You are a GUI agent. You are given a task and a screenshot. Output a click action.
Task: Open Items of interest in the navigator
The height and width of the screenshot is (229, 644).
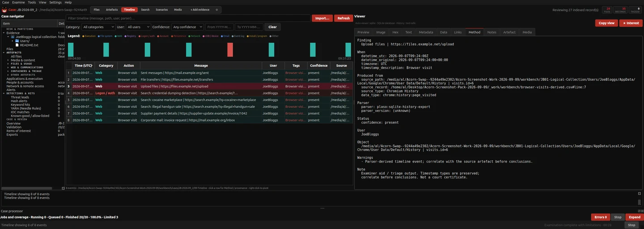click(19, 131)
